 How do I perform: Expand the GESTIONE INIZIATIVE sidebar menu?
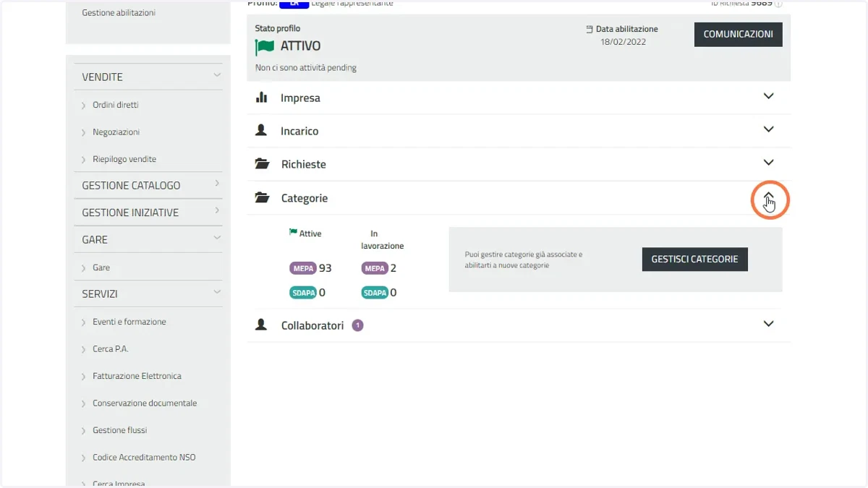coord(217,210)
